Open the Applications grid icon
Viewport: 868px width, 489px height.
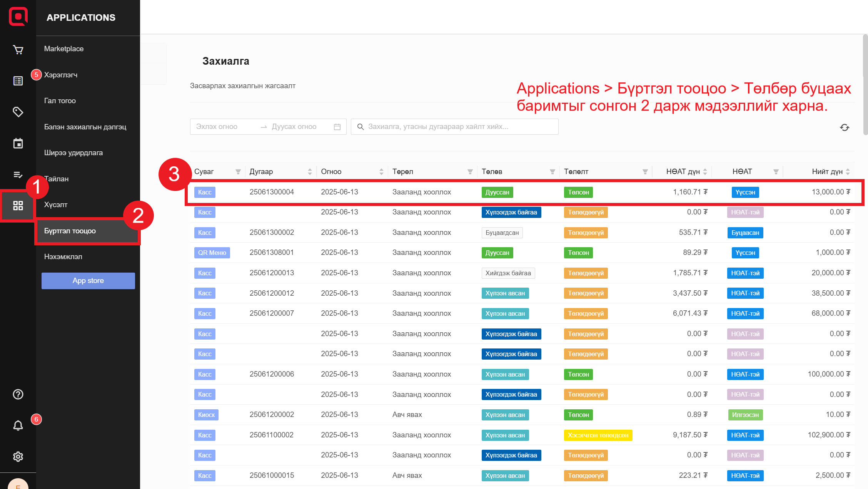pyautogui.click(x=18, y=206)
